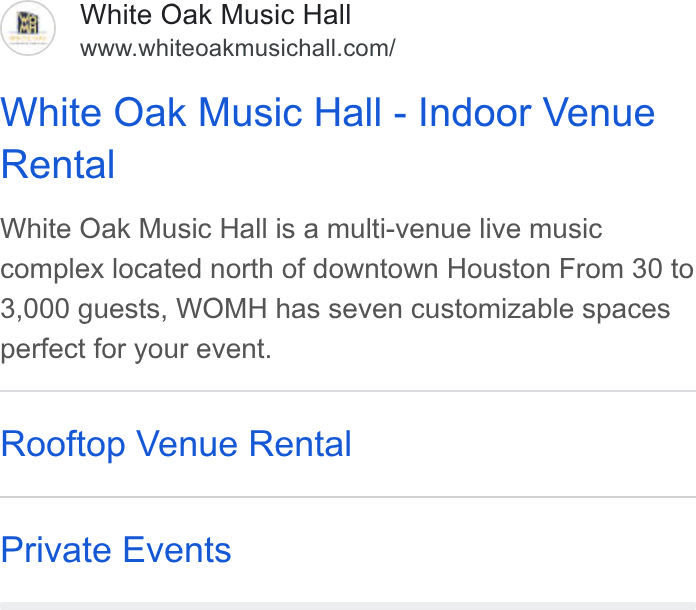
Task: Open the White Oak Music Hall site name
Action: pyautogui.click(x=215, y=15)
